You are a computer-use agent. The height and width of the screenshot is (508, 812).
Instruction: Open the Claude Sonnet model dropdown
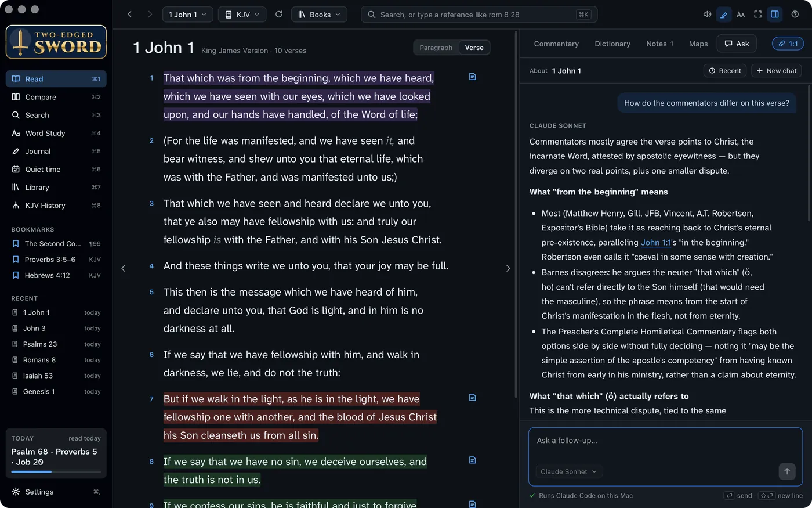568,472
